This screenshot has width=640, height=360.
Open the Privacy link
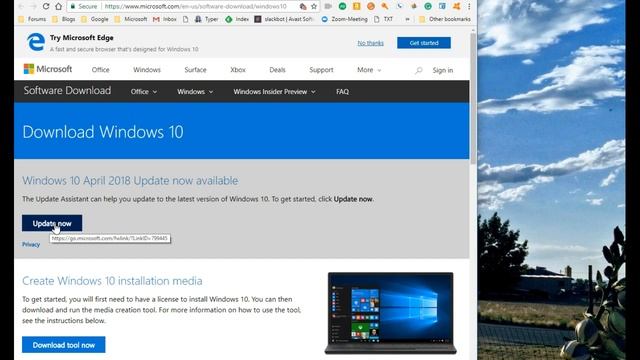point(31,244)
